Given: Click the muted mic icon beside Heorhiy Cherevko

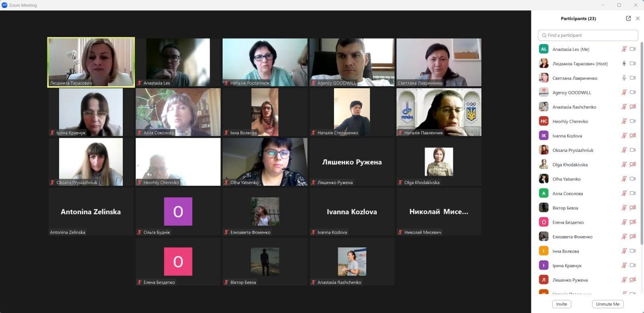Looking at the screenshot, I should [624, 121].
